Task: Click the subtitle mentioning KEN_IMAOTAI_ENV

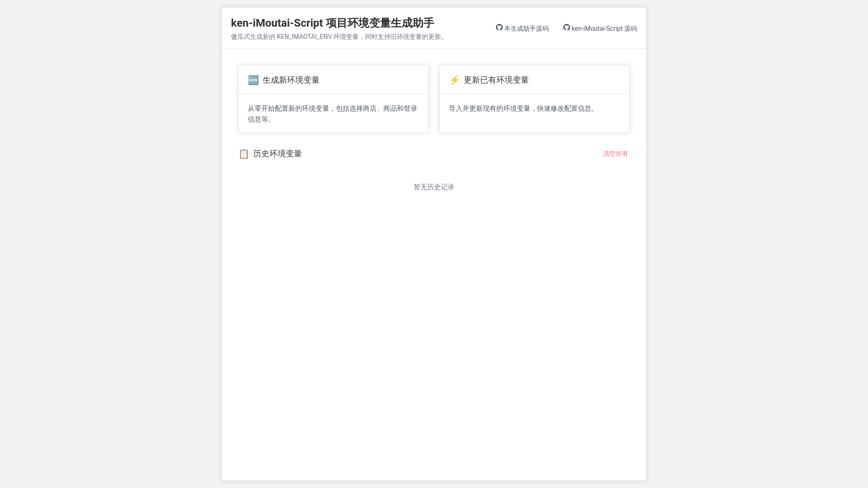Action: click(x=339, y=37)
